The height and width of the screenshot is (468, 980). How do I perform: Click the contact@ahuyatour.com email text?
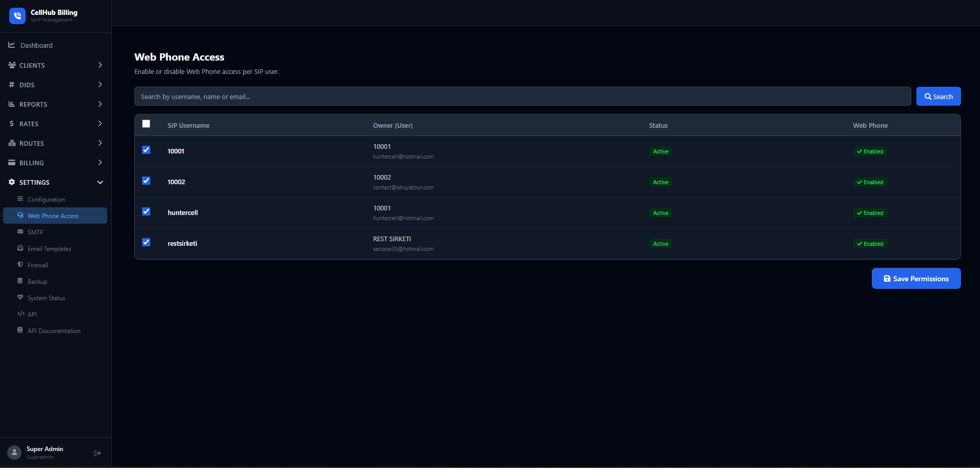(403, 187)
